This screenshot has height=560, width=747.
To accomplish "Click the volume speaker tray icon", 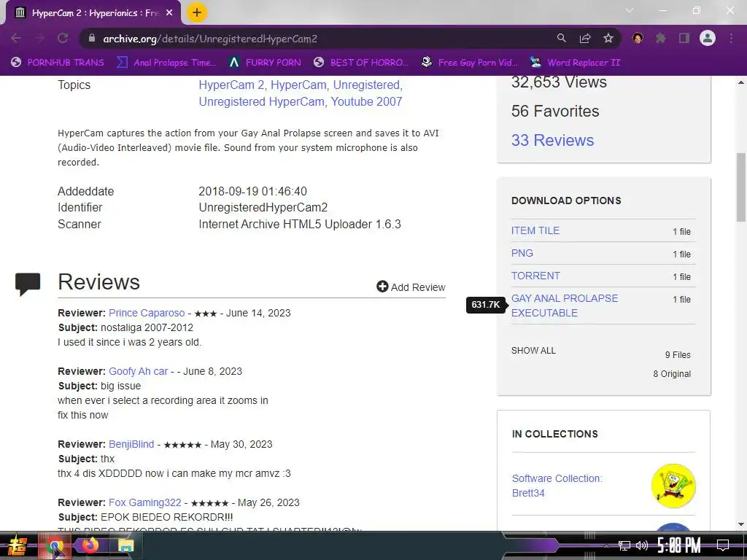I will pos(642,545).
